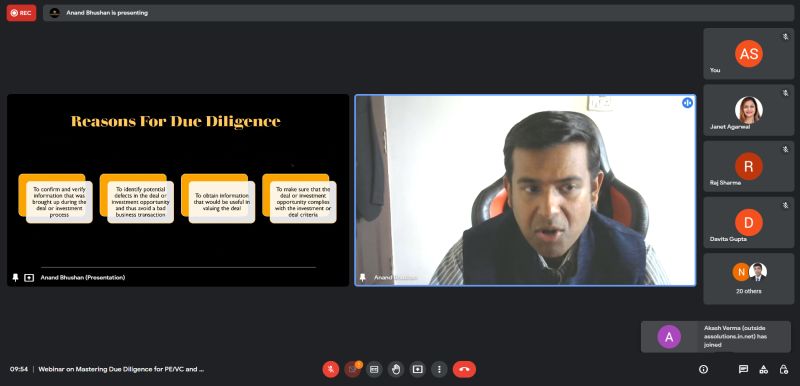Open the chat panel icon
This screenshot has height=386, width=800.
point(743,369)
